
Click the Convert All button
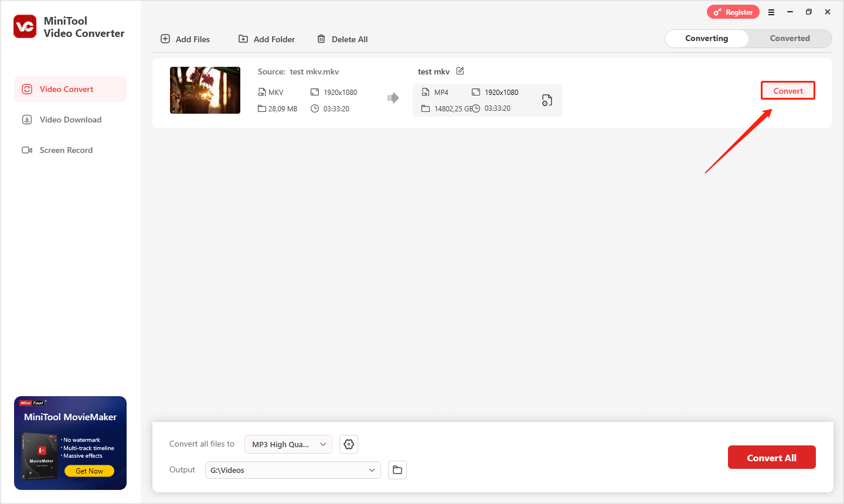click(x=771, y=458)
